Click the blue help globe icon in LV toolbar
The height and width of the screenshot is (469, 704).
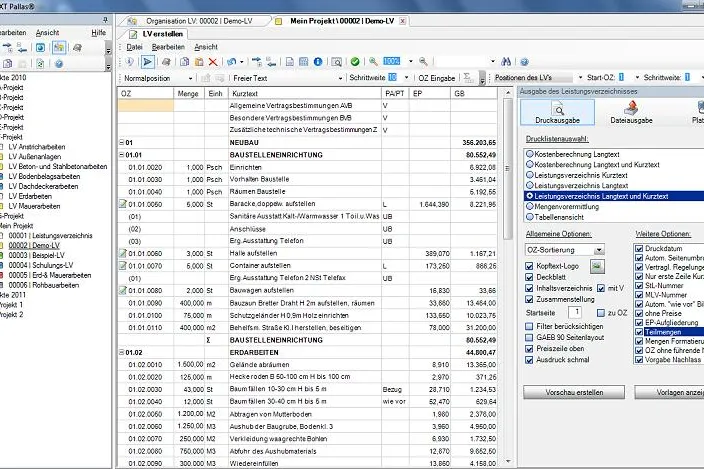tap(524, 61)
